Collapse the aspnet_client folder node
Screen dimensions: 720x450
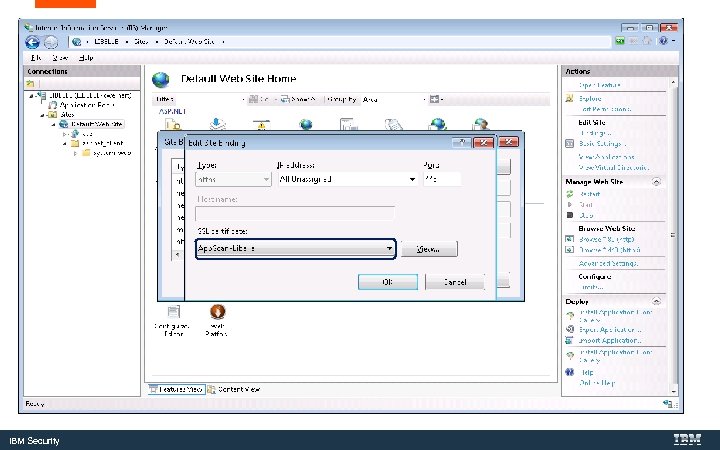[65, 143]
